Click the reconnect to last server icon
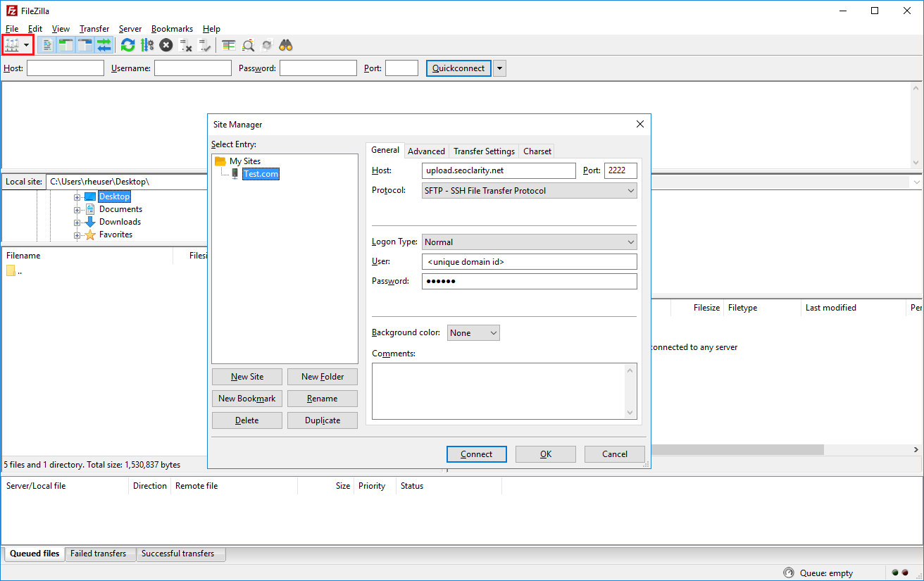 [205, 46]
